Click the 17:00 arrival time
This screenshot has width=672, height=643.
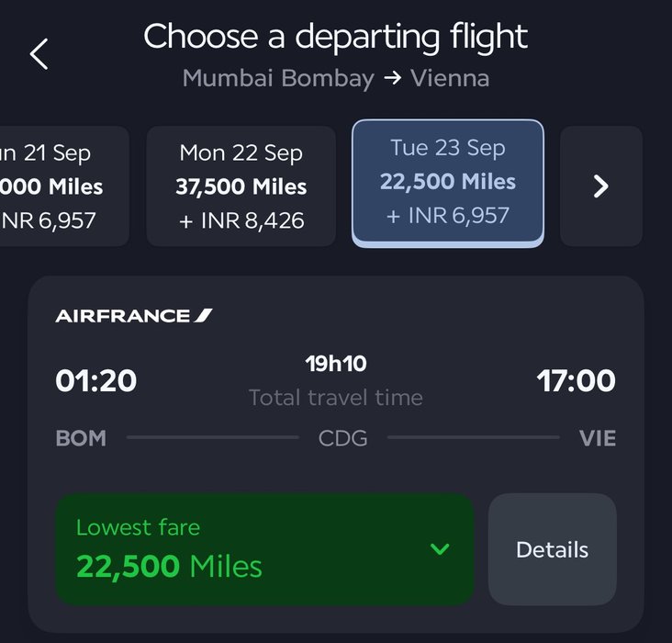(x=576, y=380)
